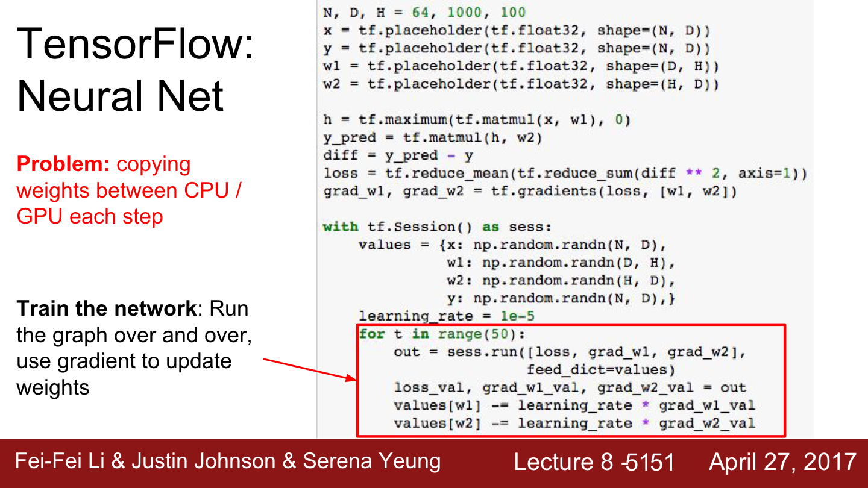The height and width of the screenshot is (488, 868).
Task: Click the footer date 'April 27, 2017'
Action: click(782, 462)
